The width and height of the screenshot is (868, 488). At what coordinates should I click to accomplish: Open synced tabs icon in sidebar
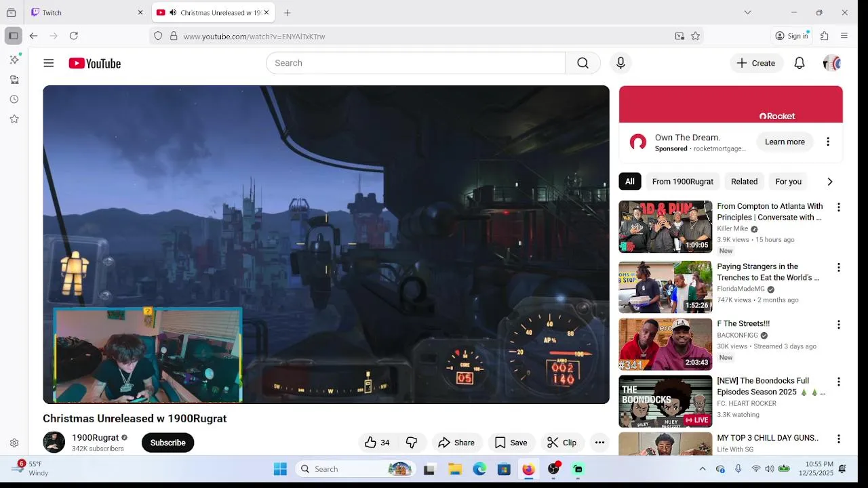[14, 79]
